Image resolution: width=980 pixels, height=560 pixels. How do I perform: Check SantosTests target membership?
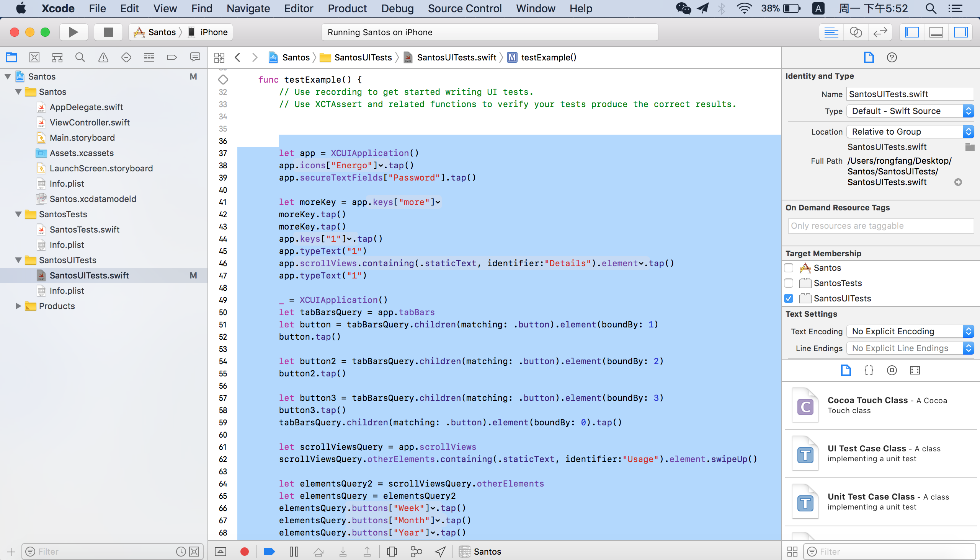tap(788, 283)
